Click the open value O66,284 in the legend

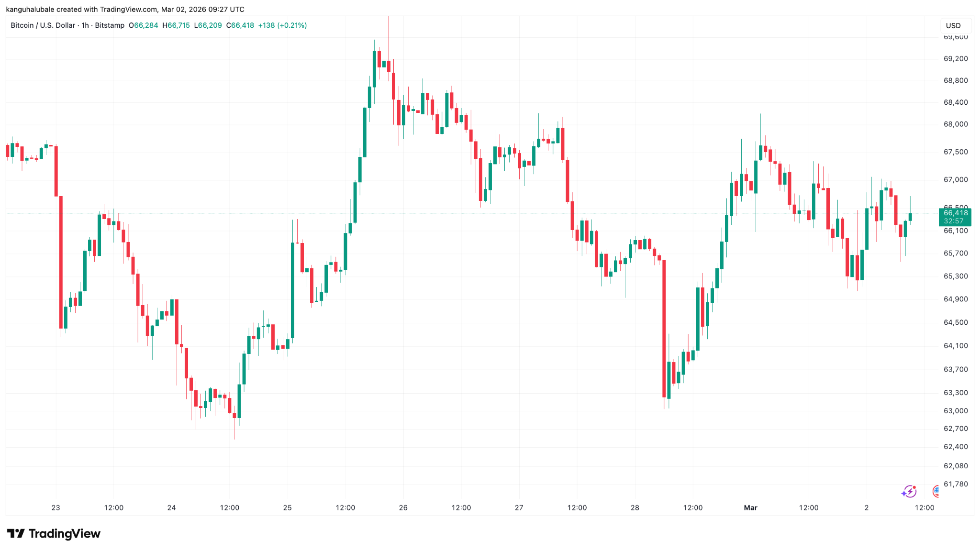(144, 25)
